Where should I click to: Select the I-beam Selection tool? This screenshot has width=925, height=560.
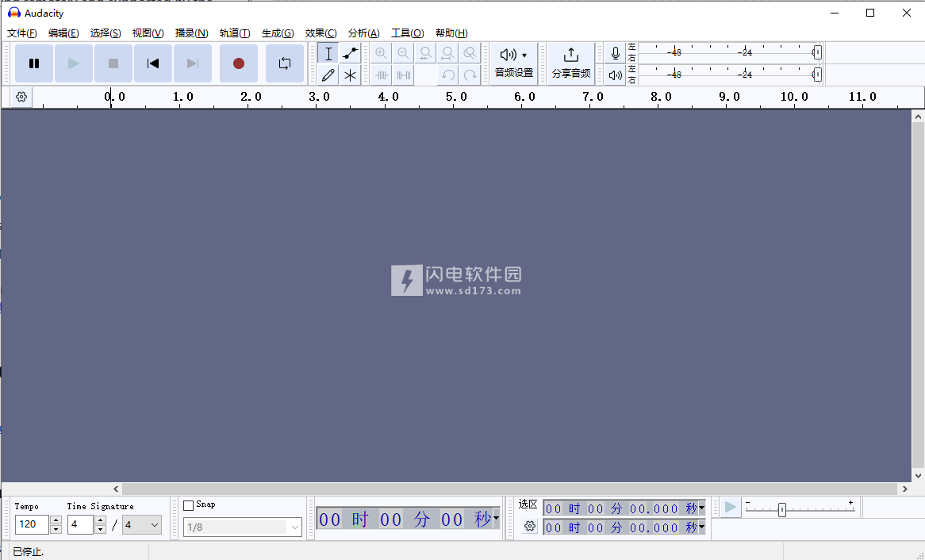click(328, 54)
